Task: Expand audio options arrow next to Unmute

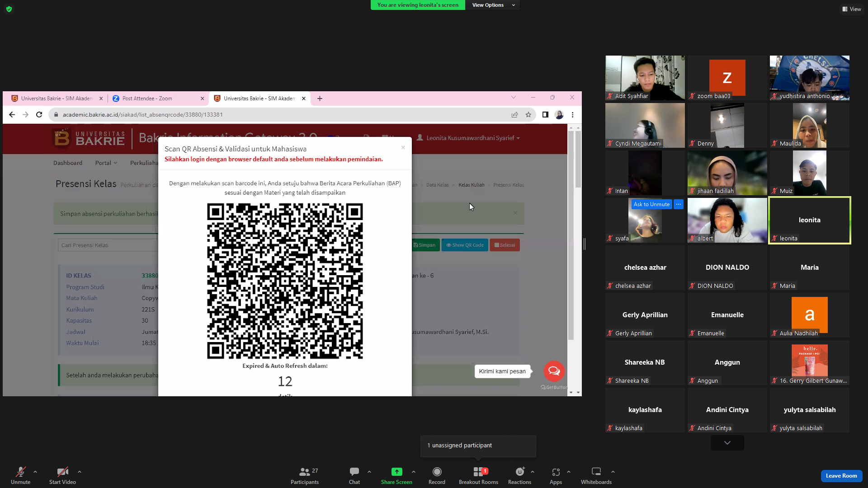Action: coord(35,472)
